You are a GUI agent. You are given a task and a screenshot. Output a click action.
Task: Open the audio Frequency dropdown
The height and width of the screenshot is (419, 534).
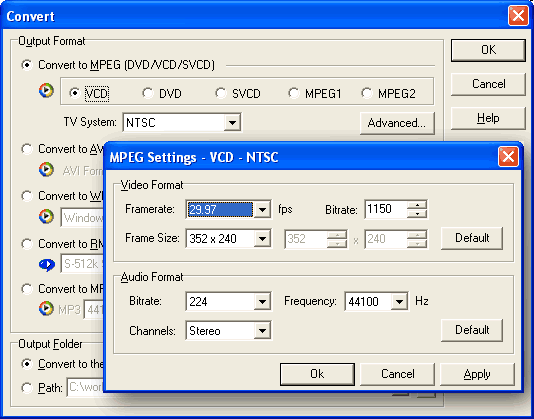399,301
